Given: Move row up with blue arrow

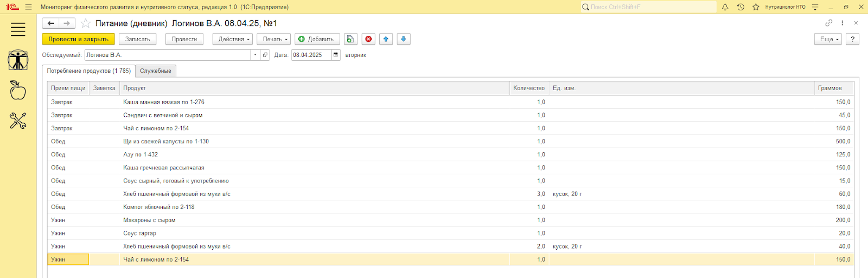Looking at the screenshot, I should coord(386,39).
